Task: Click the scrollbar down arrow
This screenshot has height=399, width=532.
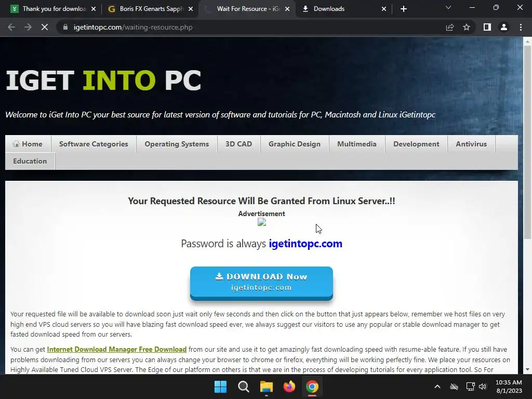Action: coord(527,369)
